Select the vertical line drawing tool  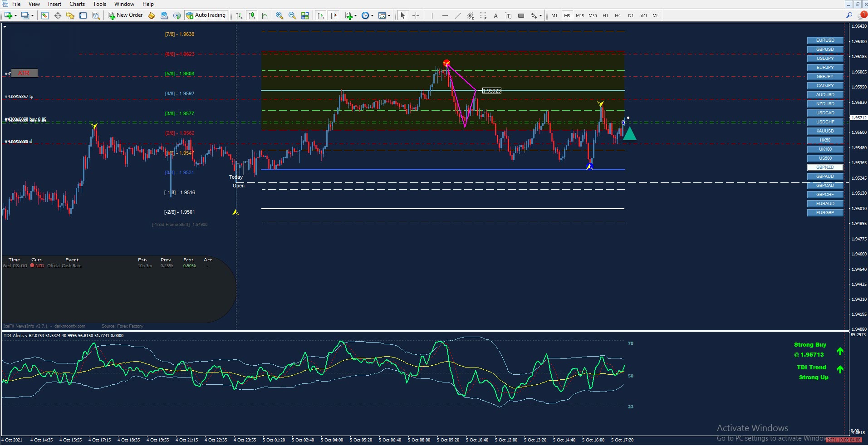coord(432,15)
